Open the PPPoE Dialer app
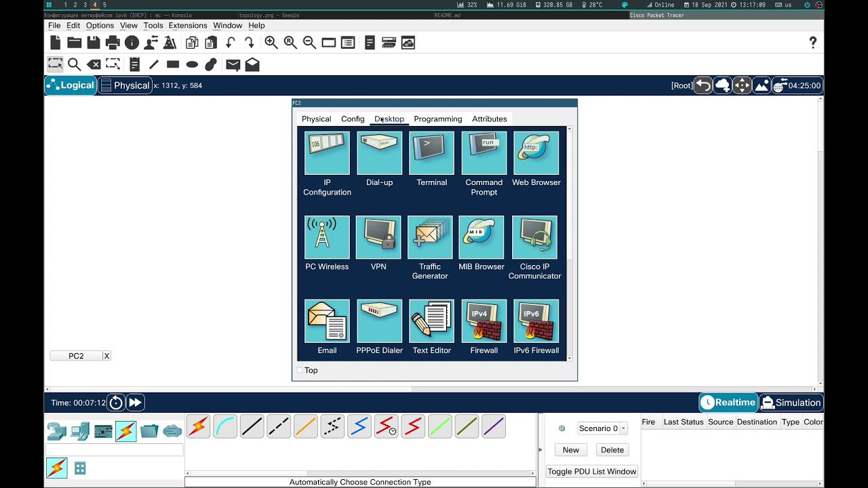Viewport: 868px width, 488px height. pos(379,321)
